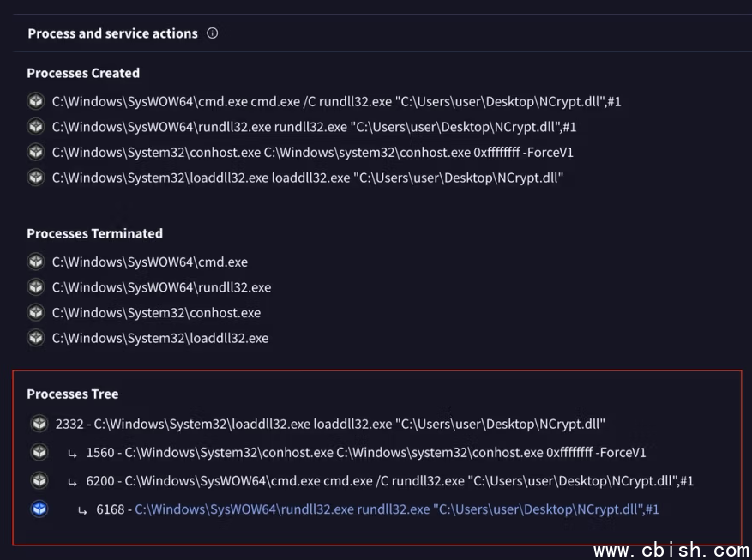Select process 1560 conhost.exe tree entry
The image size is (752, 560).
click(366, 452)
